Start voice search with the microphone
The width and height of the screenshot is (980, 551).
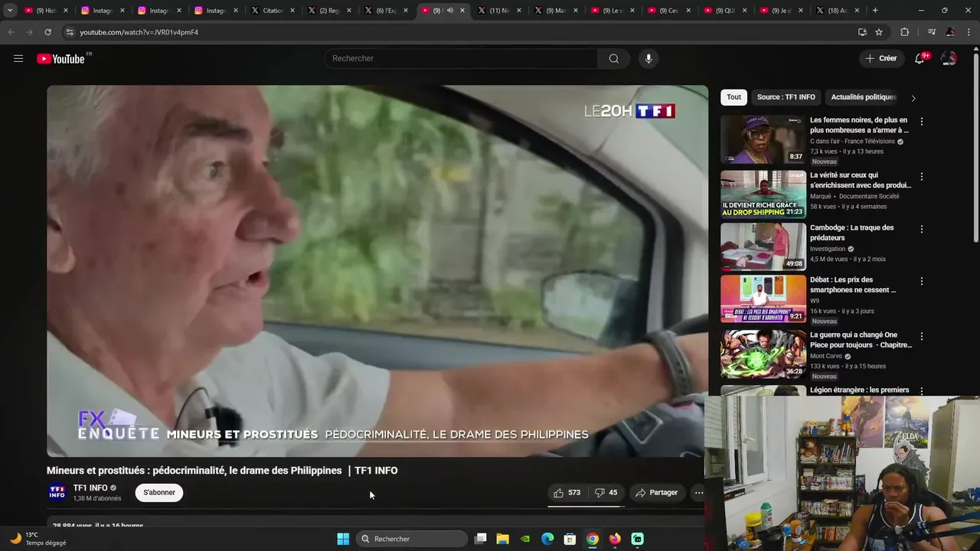coord(648,59)
